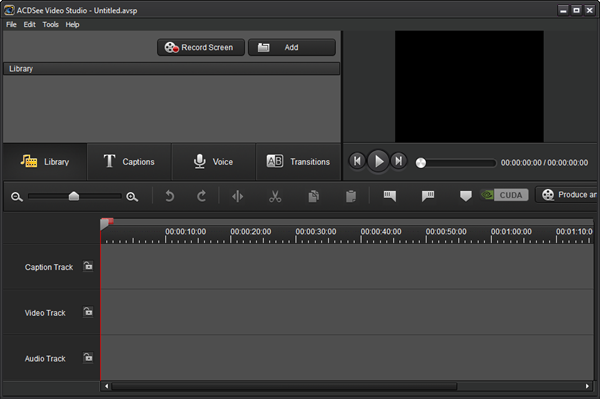
Task: Open the Tools menu
Action: 51,24
